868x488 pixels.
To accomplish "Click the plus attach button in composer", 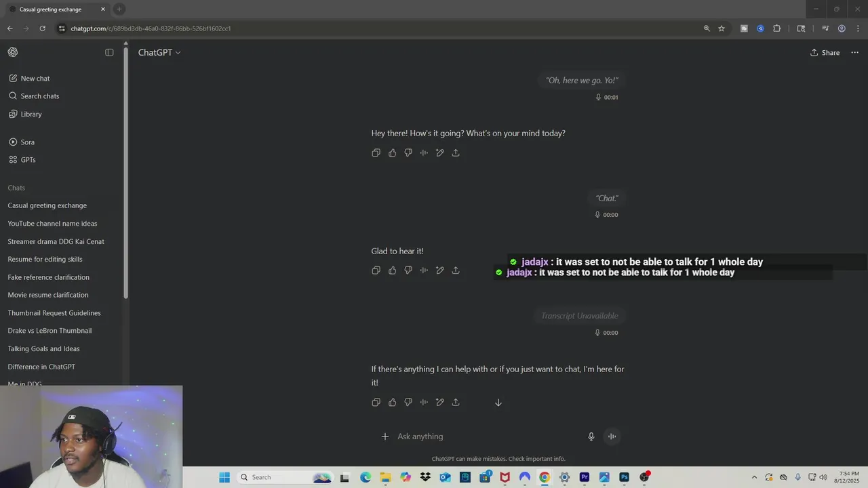I will click(x=385, y=436).
